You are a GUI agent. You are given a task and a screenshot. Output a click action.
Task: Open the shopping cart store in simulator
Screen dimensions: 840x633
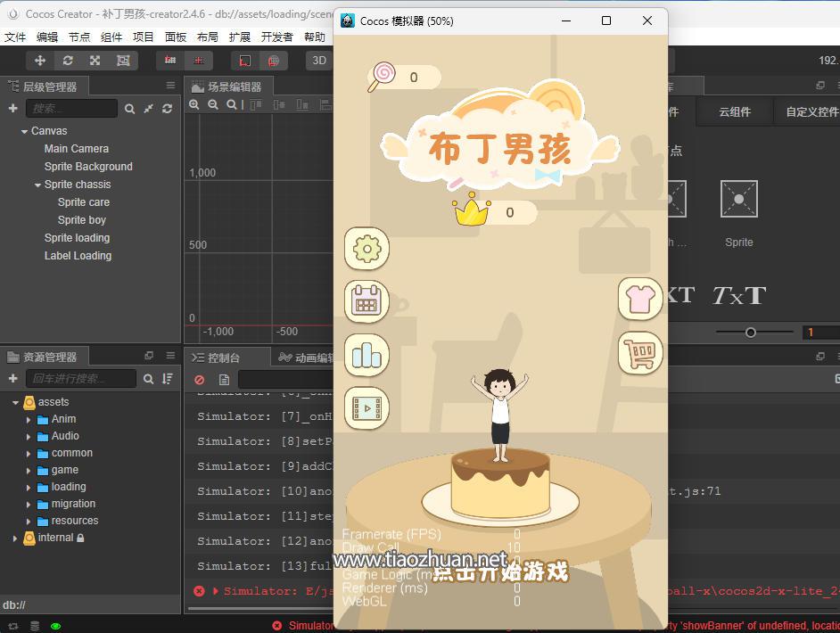641,353
